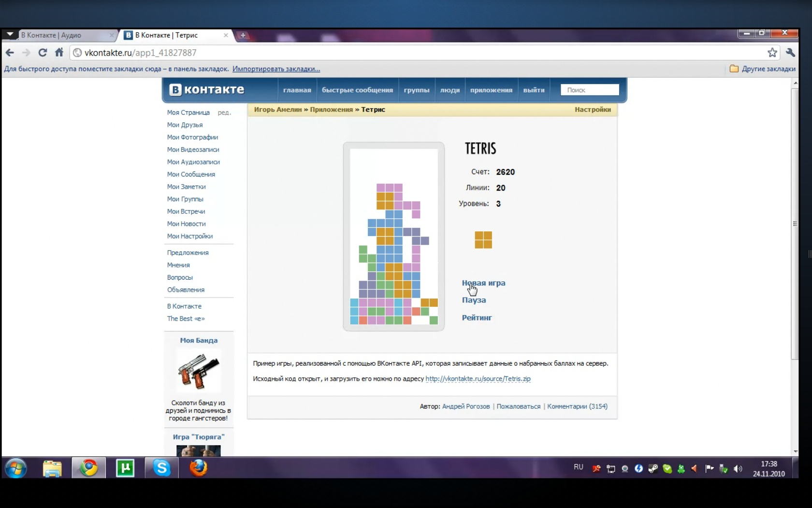The width and height of the screenshot is (812, 508).
Task: Click the 'Поиск' search field
Action: (x=590, y=90)
